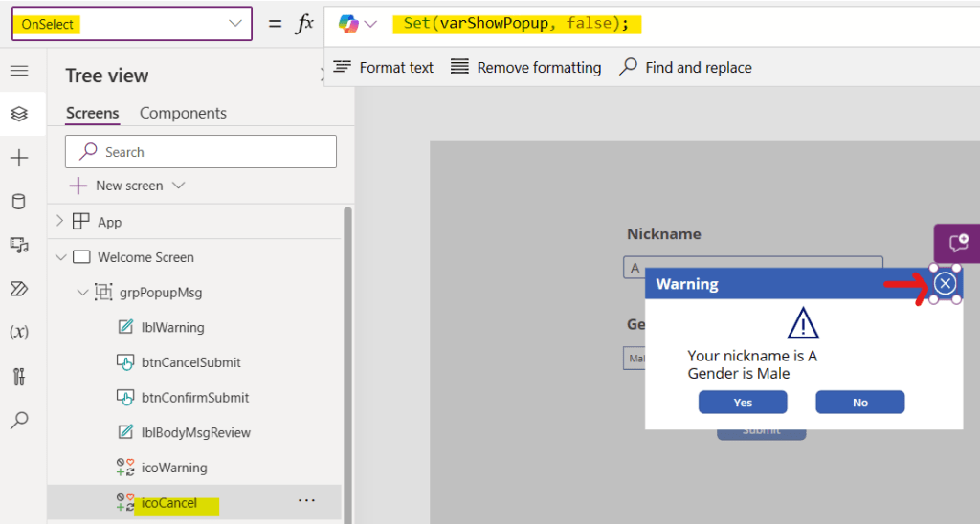Viewport: 980px width, 524px height.
Task: Open the hamburger menu in left sidebar
Action: 19,71
